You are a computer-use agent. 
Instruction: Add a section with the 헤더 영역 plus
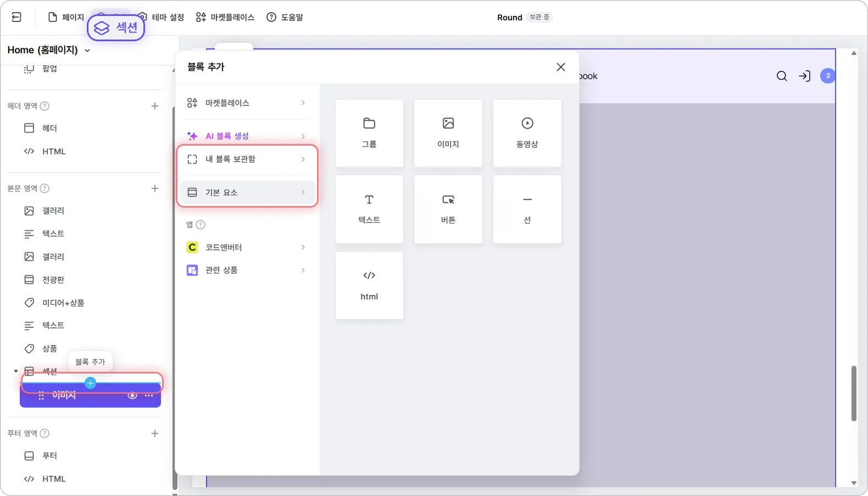(155, 106)
